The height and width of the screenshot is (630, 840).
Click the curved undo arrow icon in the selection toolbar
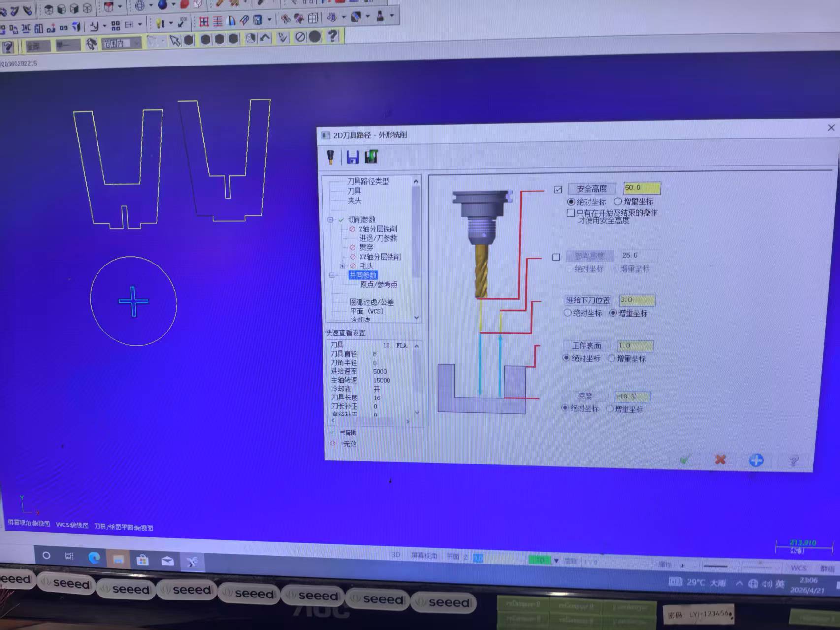pos(265,38)
